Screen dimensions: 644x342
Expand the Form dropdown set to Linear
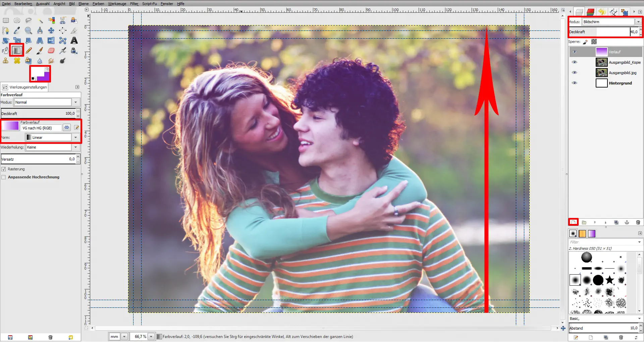coord(75,137)
